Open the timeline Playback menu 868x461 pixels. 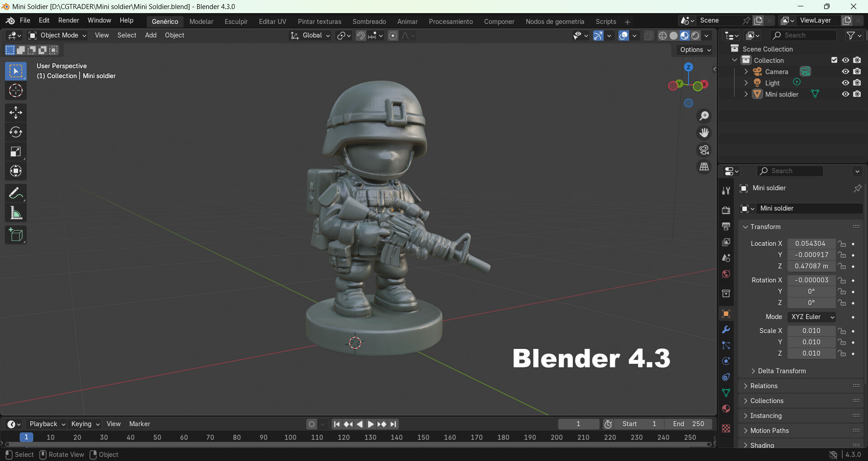coord(47,424)
